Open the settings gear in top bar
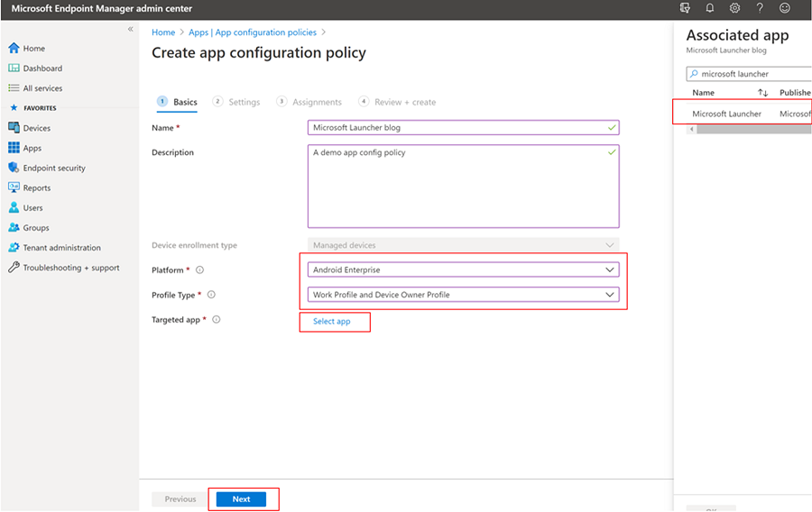The width and height of the screenshot is (812, 512). 734,8
